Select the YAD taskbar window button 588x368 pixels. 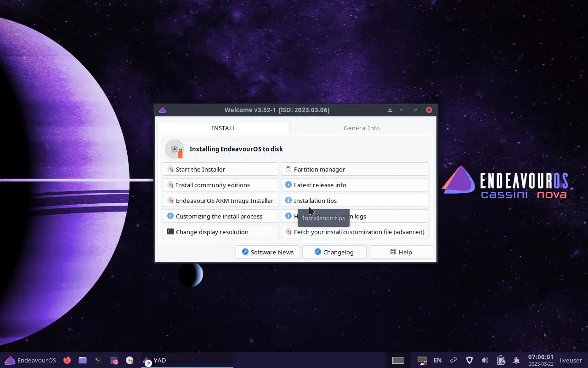click(187, 360)
